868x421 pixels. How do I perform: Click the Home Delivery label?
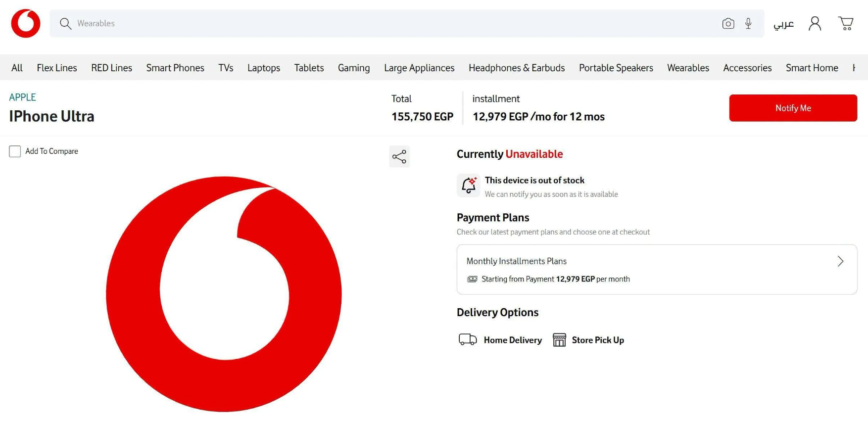[513, 340]
